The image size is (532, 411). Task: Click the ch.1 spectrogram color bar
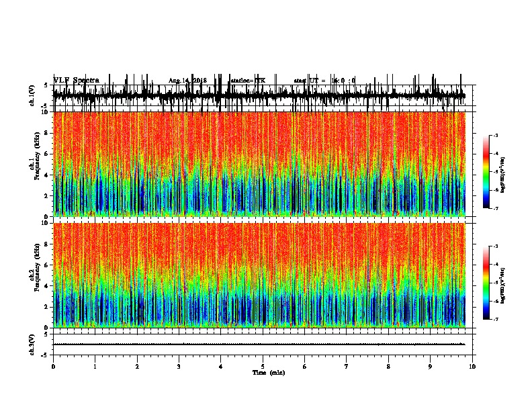coord(486,172)
